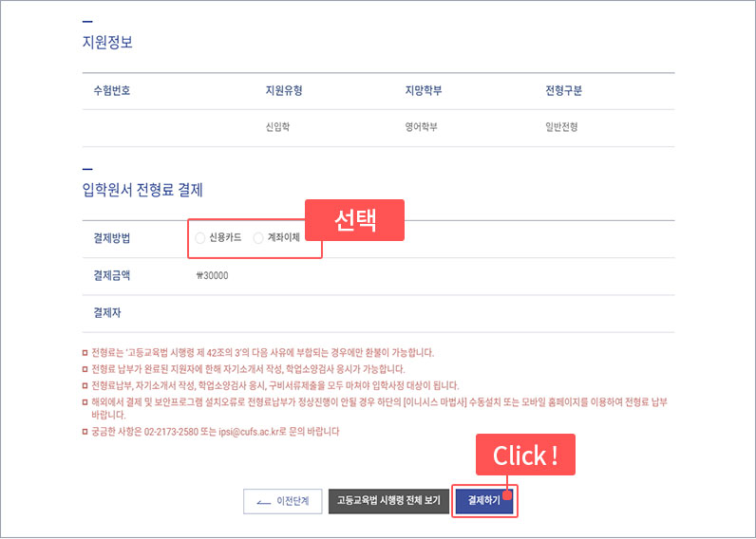Go back with the 이전단계 button
Screen dimensions: 756x539
282,502
